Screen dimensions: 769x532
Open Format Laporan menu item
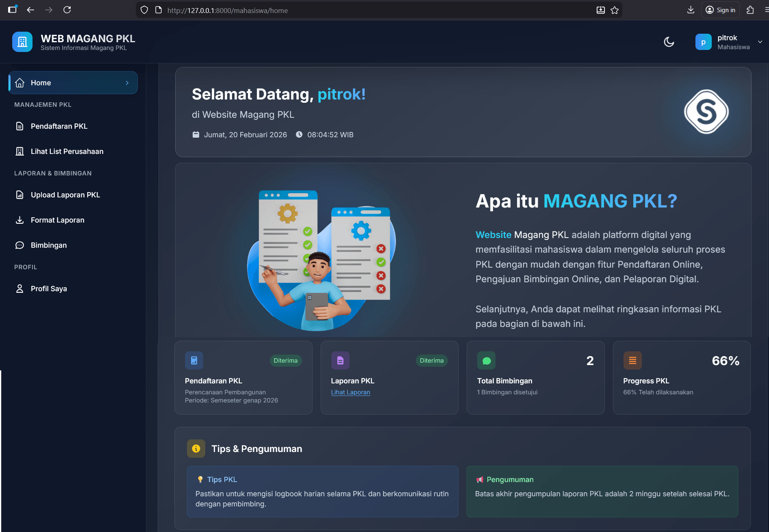[x=73, y=220]
